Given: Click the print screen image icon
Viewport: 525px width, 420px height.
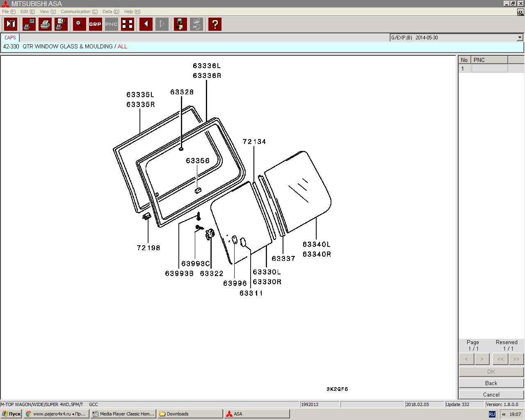Looking at the screenshot, I should tap(29, 24).
